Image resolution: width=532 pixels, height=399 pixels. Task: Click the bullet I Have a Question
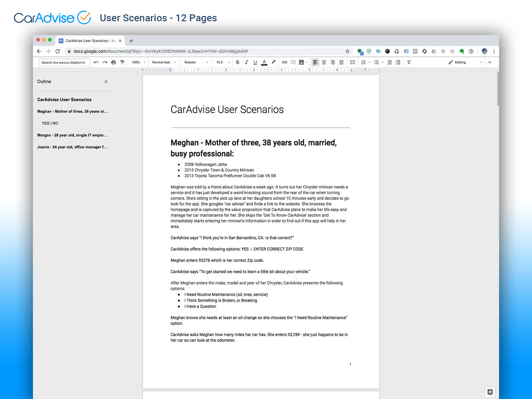tap(200, 307)
